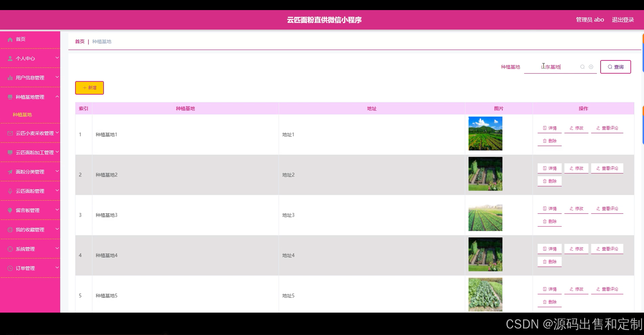Click the yellow 新增 button
This screenshot has width=644, height=335.
tap(89, 88)
